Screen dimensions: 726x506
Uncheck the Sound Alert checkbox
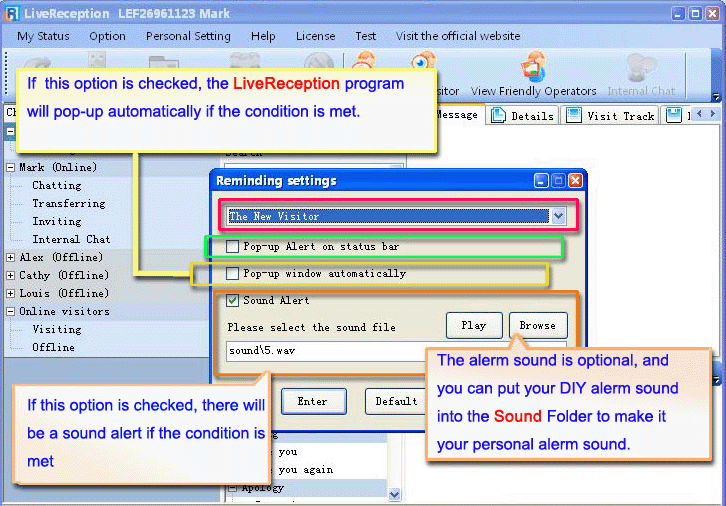coord(232,300)
